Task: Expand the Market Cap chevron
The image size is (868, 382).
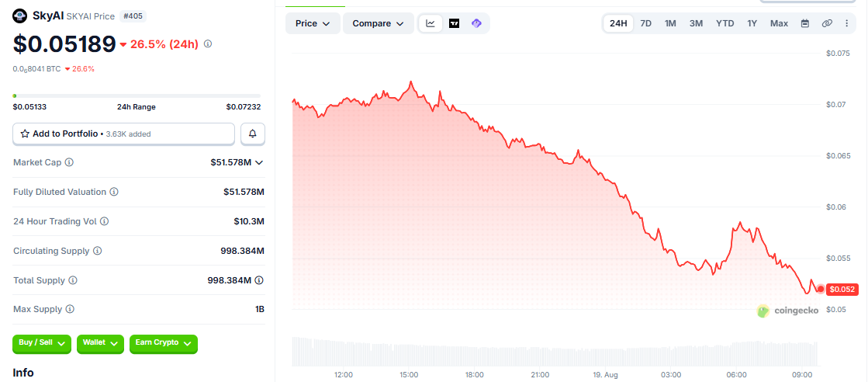Action: (258, 162)
